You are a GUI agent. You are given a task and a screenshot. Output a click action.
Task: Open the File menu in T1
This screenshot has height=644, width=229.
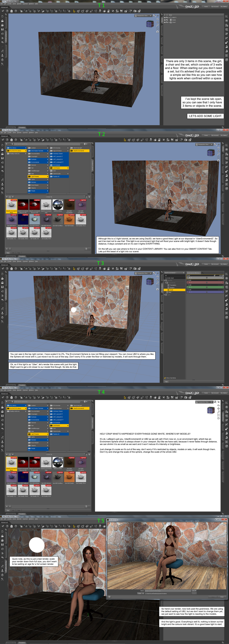pyautogui.click(x=2, y=4)
